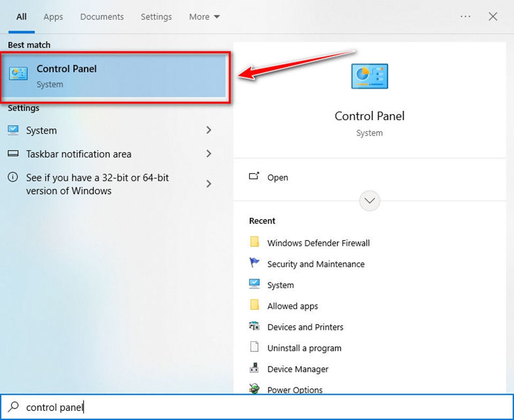
Task: Switch to the Documents tab
Action: [x=102, y=17]
